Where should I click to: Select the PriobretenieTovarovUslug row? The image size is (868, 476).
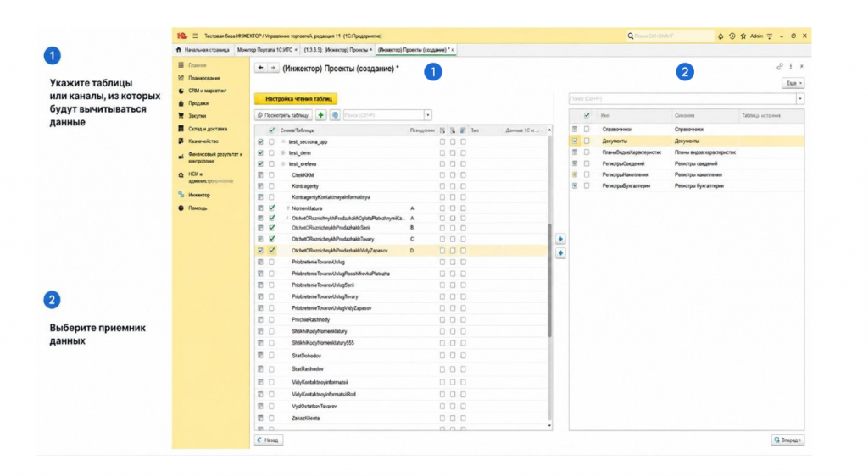pyautogui.click(x=401, y=262)
